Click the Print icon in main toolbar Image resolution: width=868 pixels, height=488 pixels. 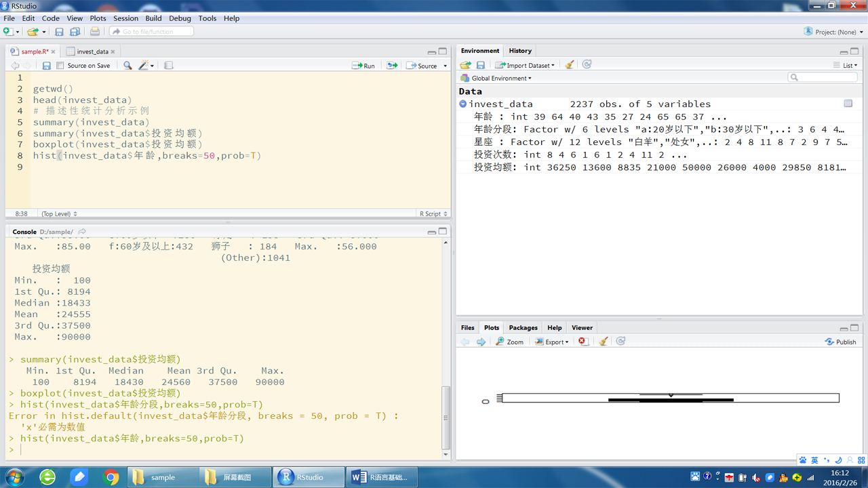(x=95, y=32)
